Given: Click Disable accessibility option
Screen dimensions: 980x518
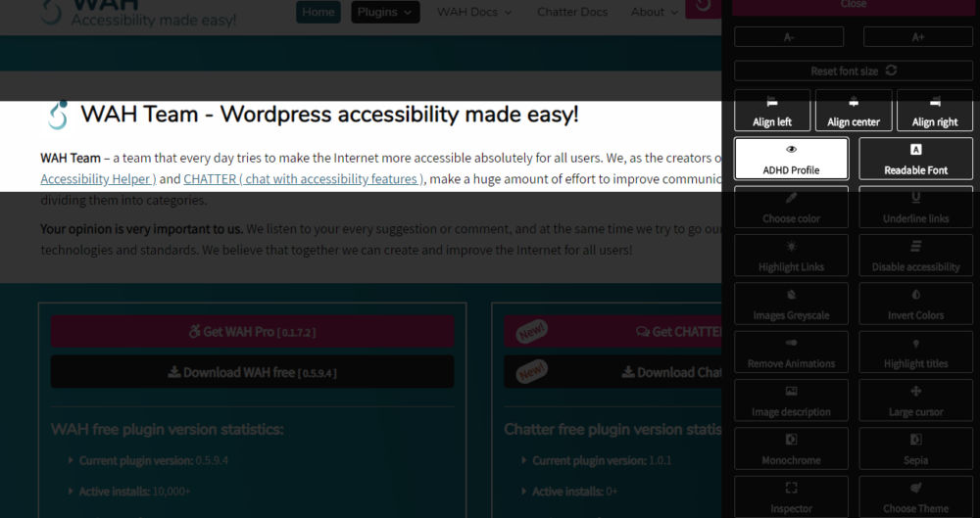Looking at the screenshot, I should click(x=915, y=256).
